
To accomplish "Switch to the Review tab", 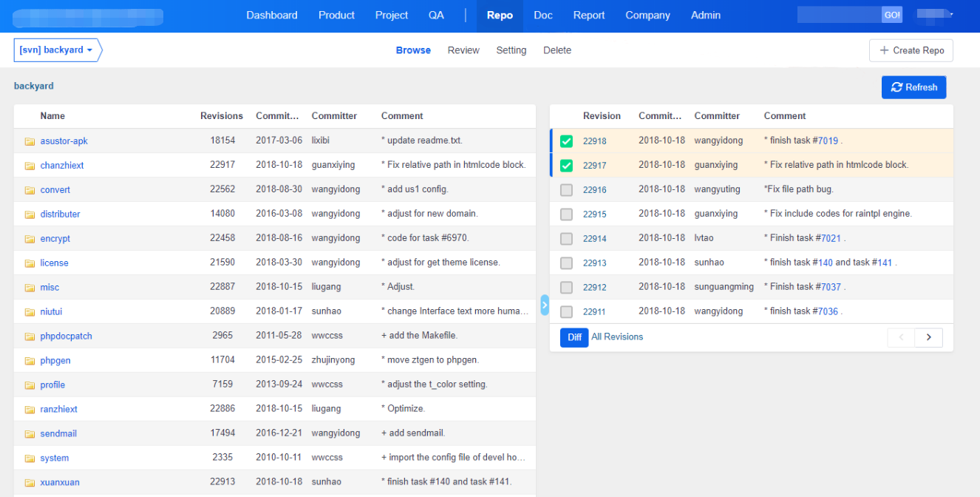I will point(463,50).
